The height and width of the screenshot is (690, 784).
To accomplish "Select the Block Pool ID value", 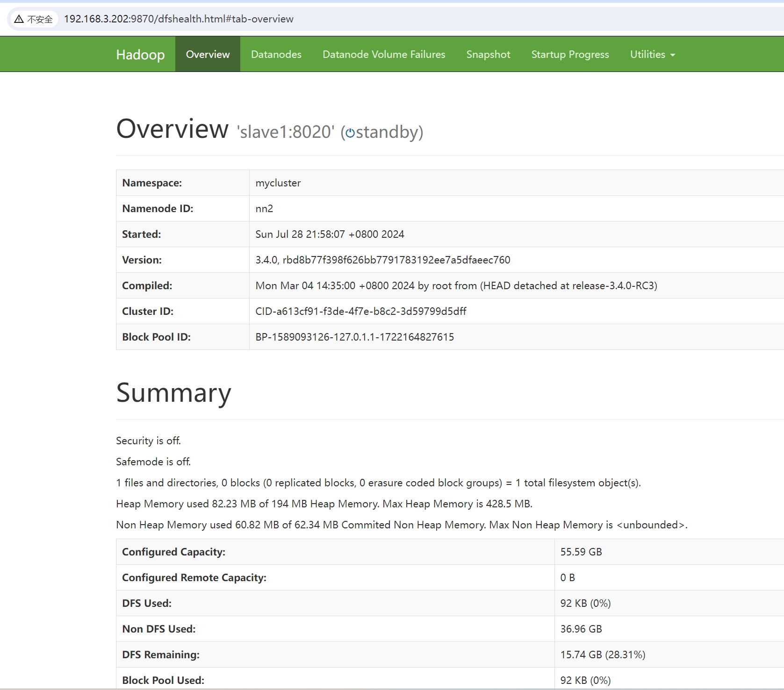I will pos(355,337).
